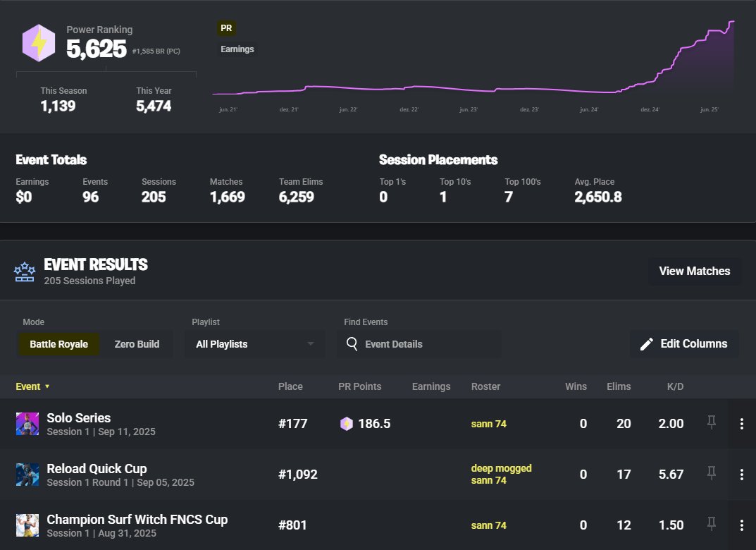Sort the table by Elims column
Screen dimensions: 756x550
tap(619, 386)
